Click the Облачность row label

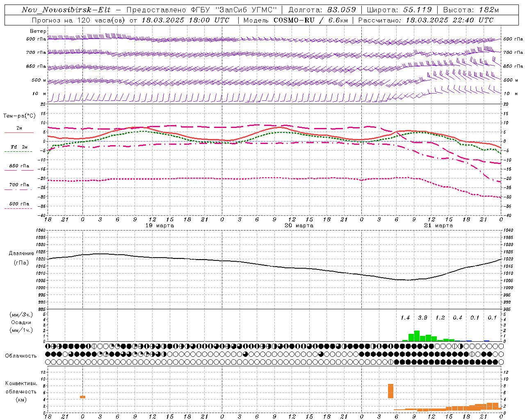click(x=21, y=356)
